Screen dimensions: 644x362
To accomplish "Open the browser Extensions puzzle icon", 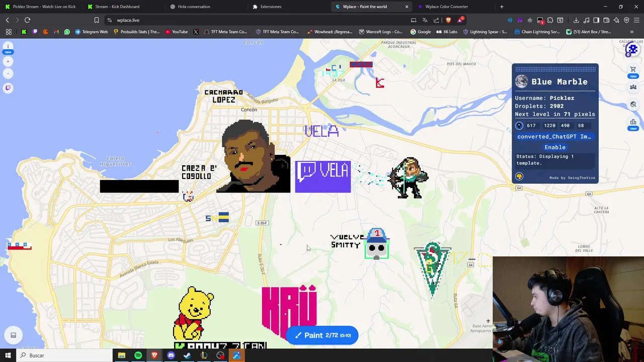I will [x=550, y=20].
